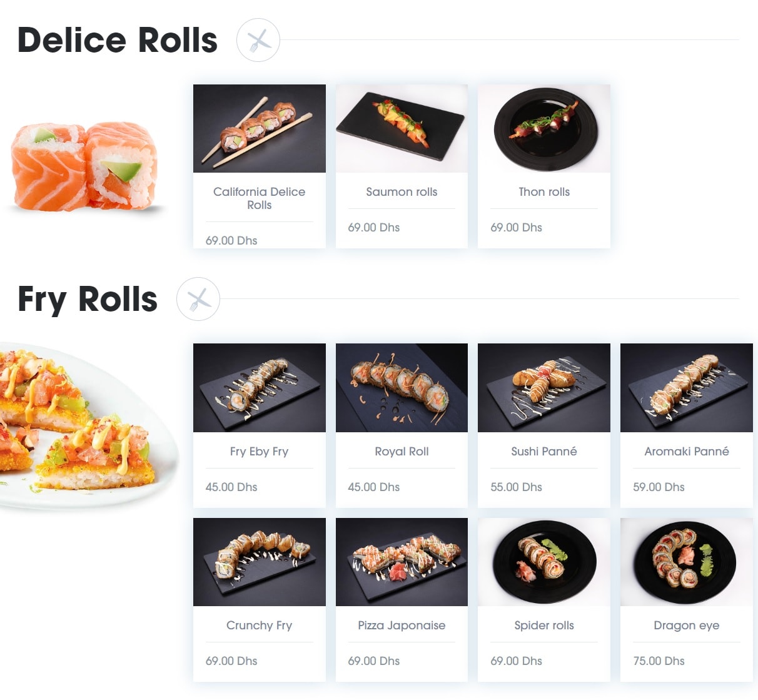Click the Fry Eby Fry picture
Viewport: 758px width, 700px height.
(x=260, y=388)
